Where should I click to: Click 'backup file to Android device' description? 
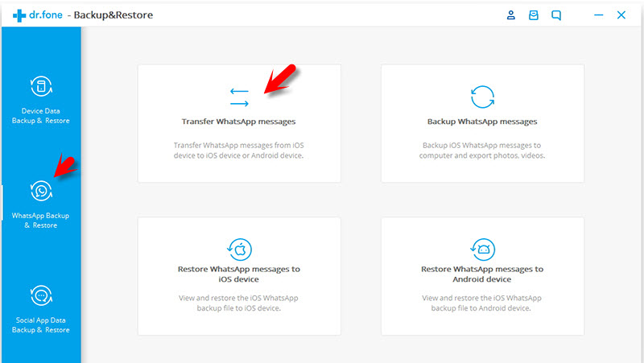tap(481, 308)
